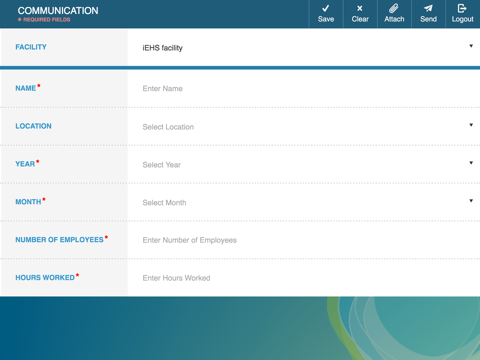Click the Send paper plane icon
Screen dimensions: 480x360
tap(428, 8)
